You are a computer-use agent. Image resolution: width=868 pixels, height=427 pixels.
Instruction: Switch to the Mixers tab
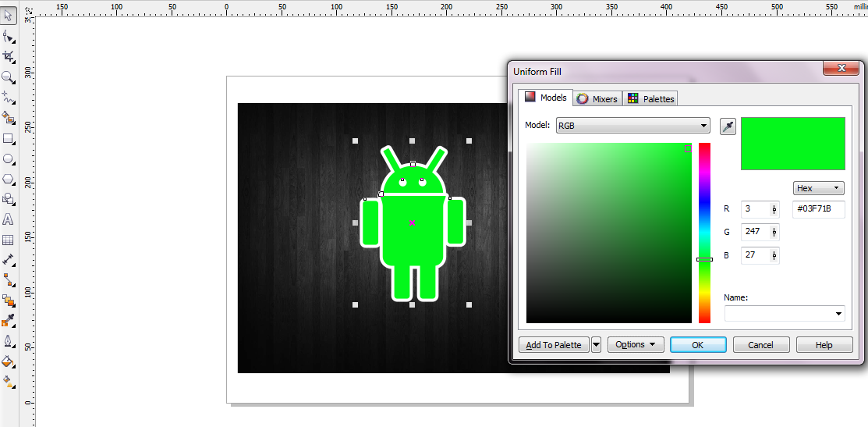click(x=597, y=98)
